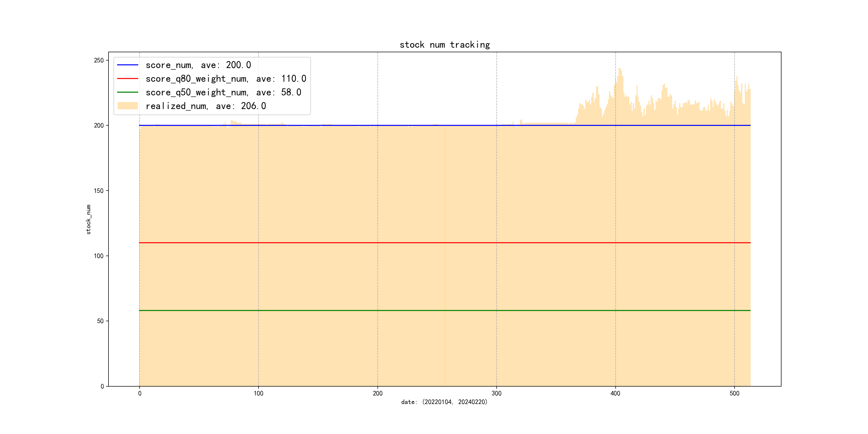Click the 'score_num, ave: 200.0' legend label
The image size is (868, 434).
click(198, 65)
